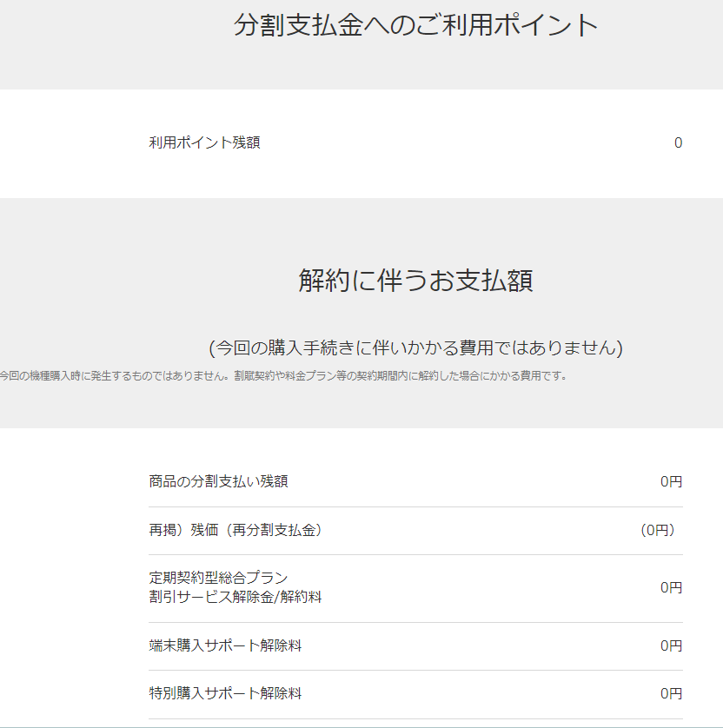Click the heading 分割支払金へのご利用ポイント
Viewport: 723px width, 728px height.
pos(415,25)
